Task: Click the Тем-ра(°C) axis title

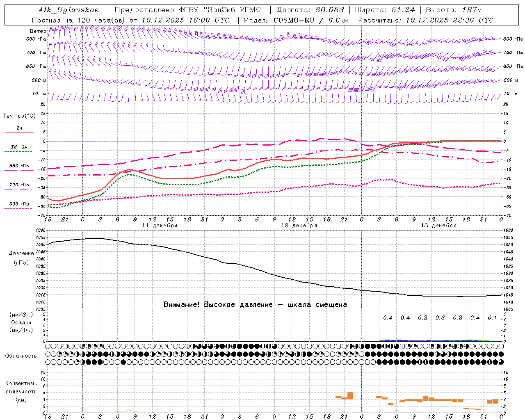Action: [19, 116]
